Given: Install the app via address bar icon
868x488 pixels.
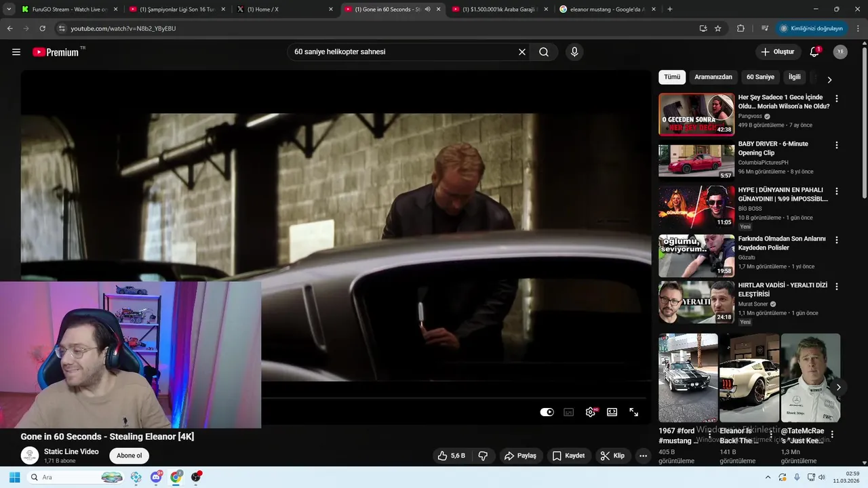Looking at the screenshot, I should [703, 28].
